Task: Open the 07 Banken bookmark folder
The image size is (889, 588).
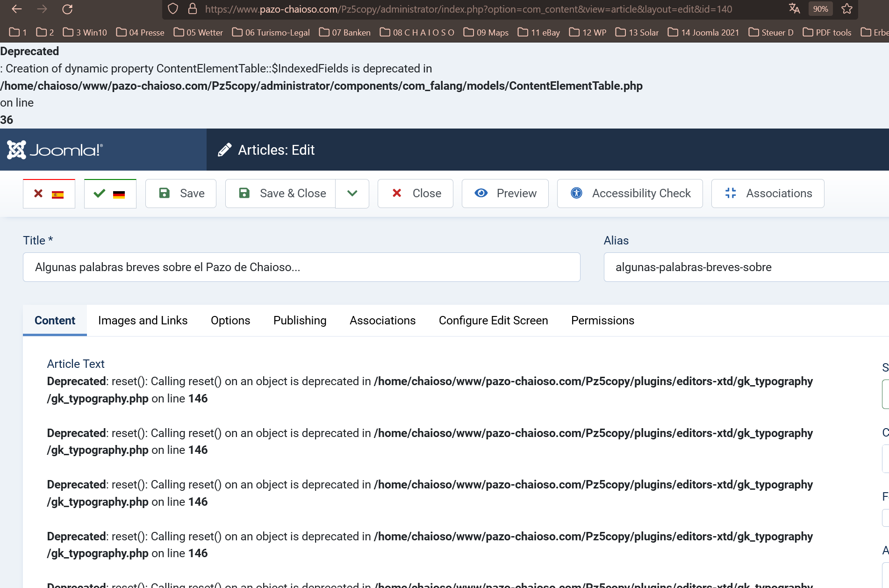Action: 345,32
